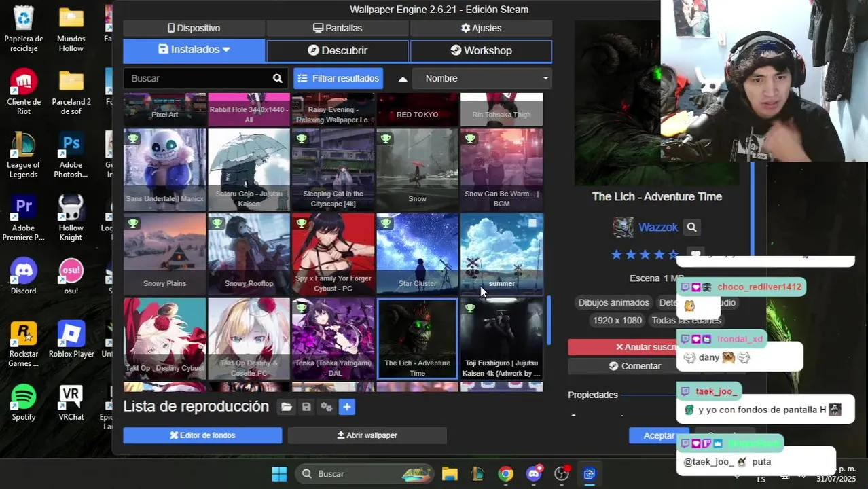Open the Nombre sort dropdown
This screenshot has width=868, height=489.
[482, 78]
